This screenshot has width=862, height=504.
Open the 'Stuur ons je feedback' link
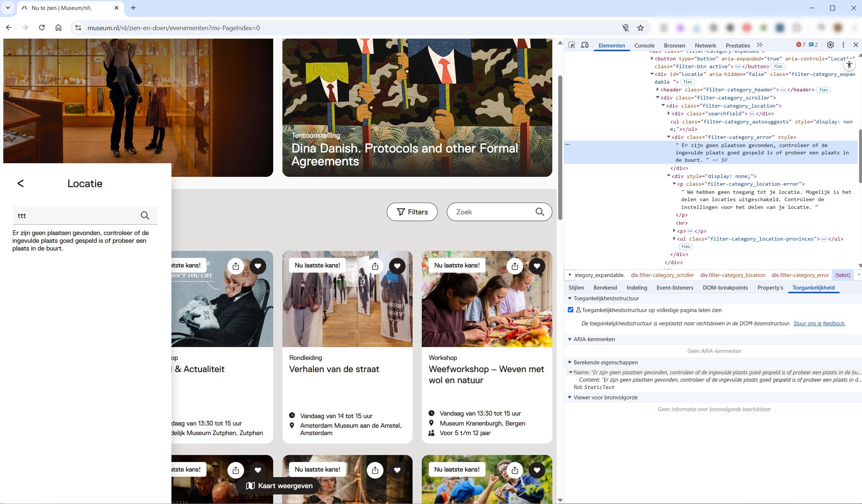(819, 323)
